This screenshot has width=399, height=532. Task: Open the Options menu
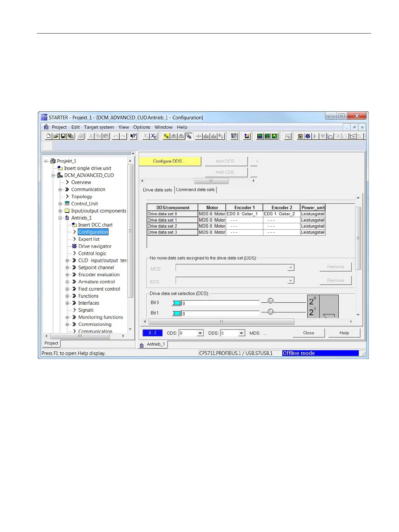coord(142,127)
